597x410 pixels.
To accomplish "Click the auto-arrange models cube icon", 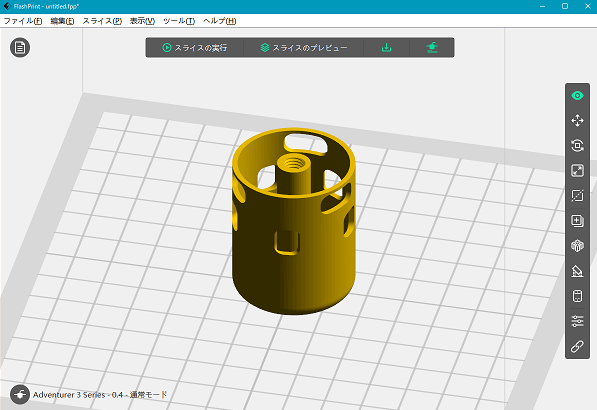I will pyautogui.click(x=577, y=246).
